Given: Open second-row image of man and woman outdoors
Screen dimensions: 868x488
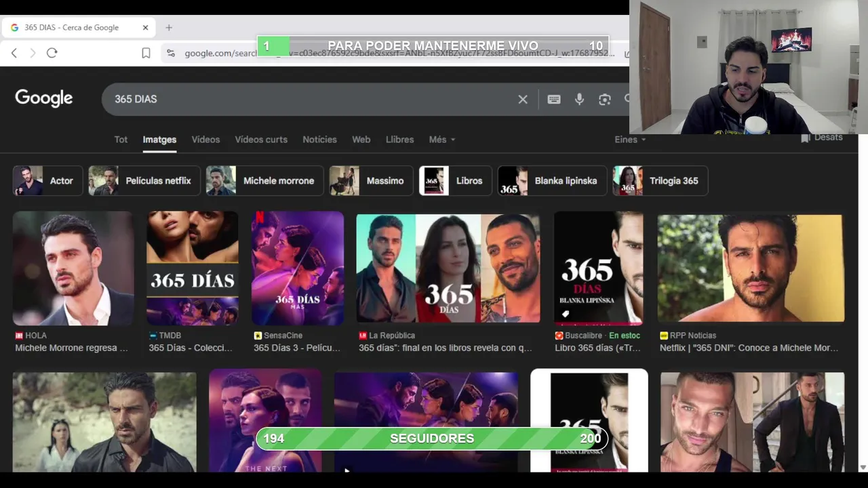Looking at the screenshot, I should (104, 422).
